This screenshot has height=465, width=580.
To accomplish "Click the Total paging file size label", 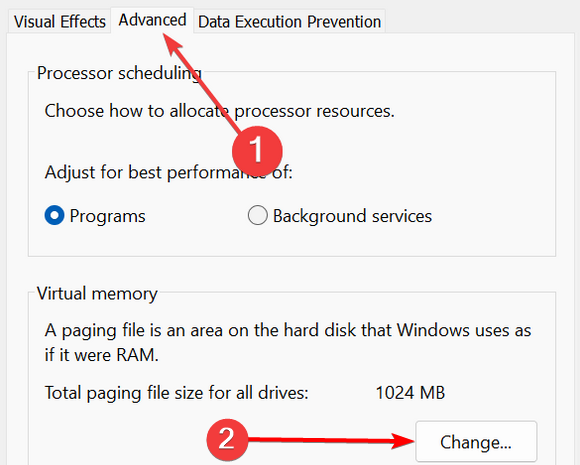I will click(x=176, y=393).
